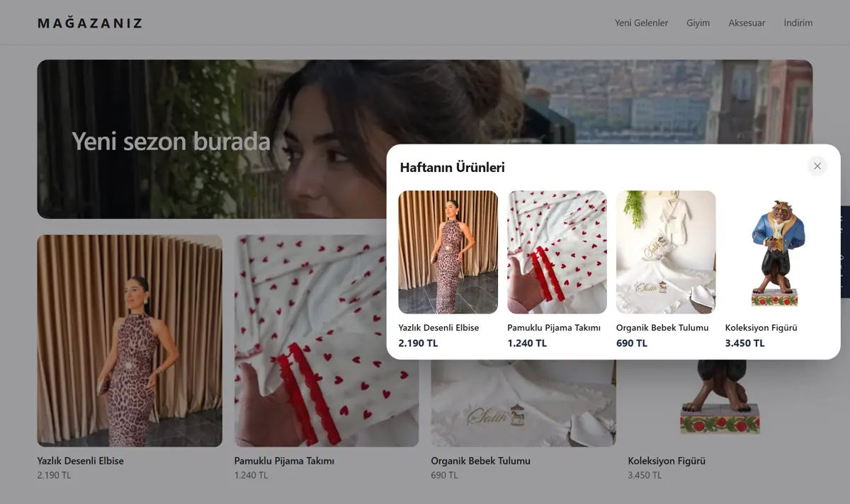
Task: Click the grey 690 TL price in page grid
Action: click(445, 475)
